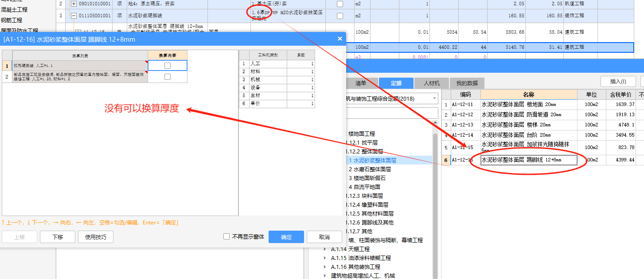Select quota row A1-12-11 楼地面 20mm
644x279 pixels.
[x=543, y=105]
